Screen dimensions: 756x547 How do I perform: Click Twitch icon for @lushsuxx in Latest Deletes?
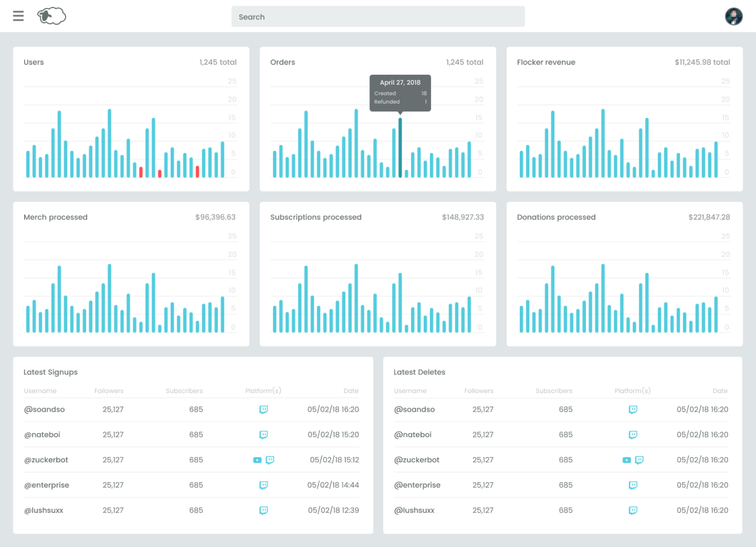[x=633, y=510]
